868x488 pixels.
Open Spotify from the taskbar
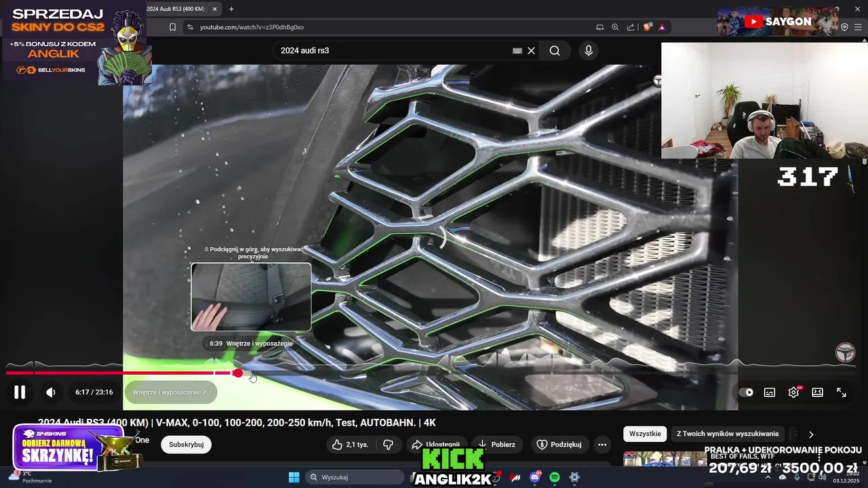click(x=555, y=477)
